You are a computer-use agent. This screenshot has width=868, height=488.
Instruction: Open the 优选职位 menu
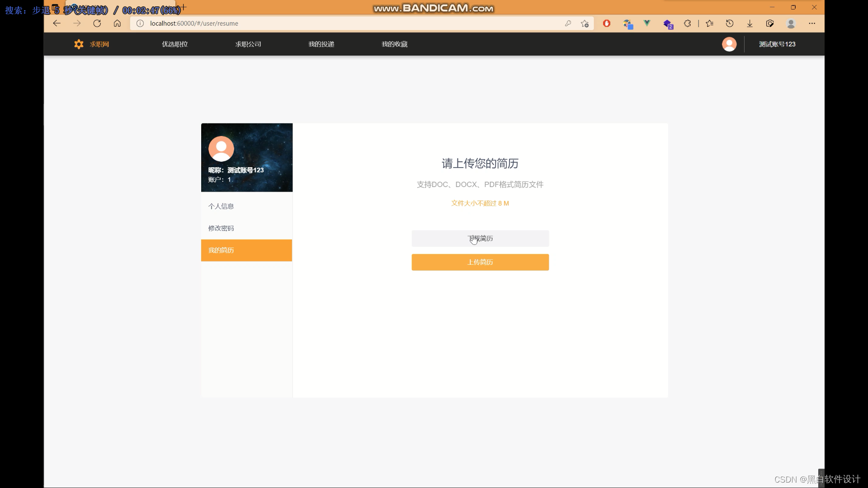pos(175,44)
